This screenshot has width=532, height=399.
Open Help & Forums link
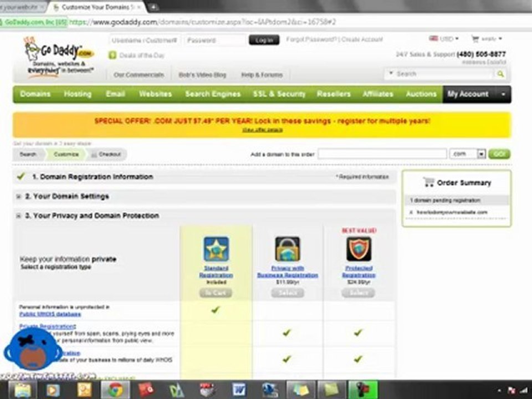click(262, 75)
